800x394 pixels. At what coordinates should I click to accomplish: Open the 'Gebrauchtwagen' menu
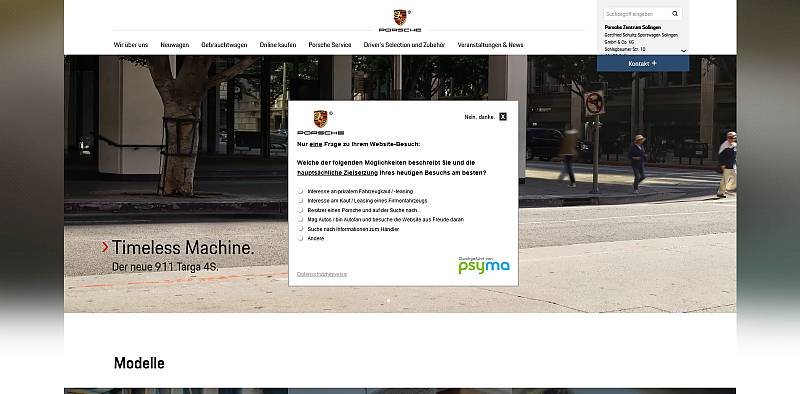point(224,45)
